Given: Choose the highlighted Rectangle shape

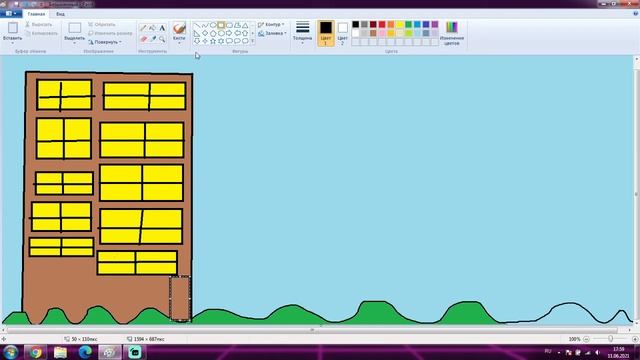Looking at the screenshot, I should (221, 25).
